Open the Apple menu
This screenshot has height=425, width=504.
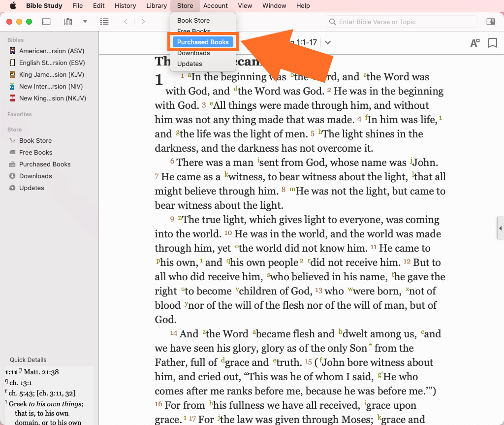[x=13, y=6]
